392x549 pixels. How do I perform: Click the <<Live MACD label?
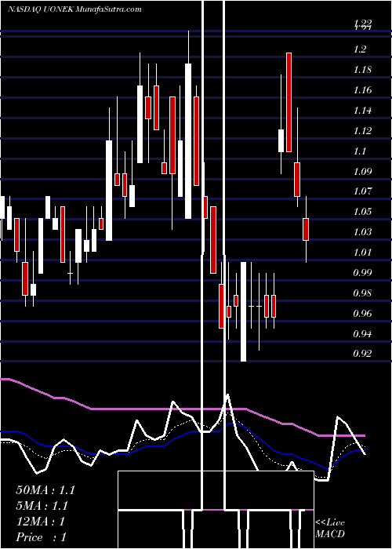coord(330,528)
